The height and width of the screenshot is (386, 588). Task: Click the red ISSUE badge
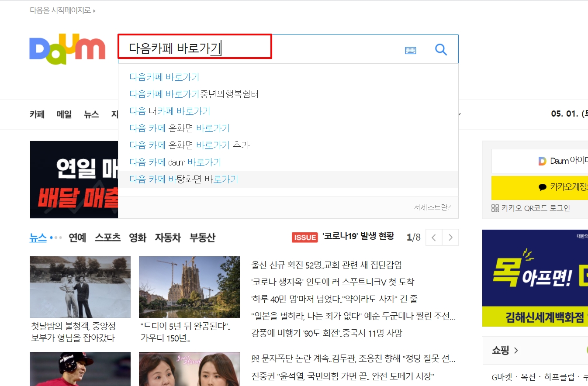coord(305,237)
